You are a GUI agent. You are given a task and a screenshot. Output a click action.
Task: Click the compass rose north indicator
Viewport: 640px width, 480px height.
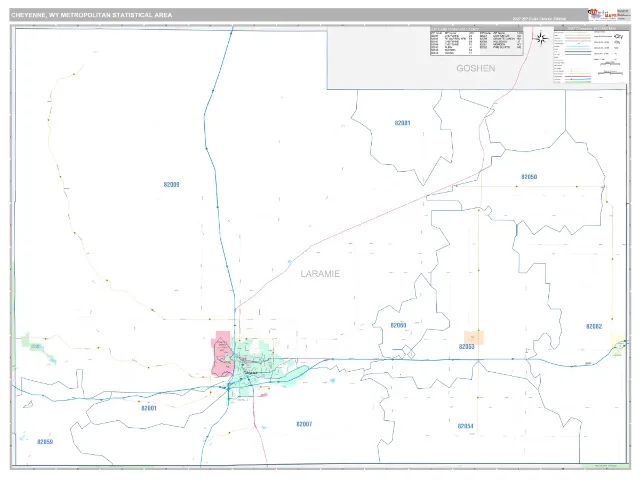(x=542, y=39)
